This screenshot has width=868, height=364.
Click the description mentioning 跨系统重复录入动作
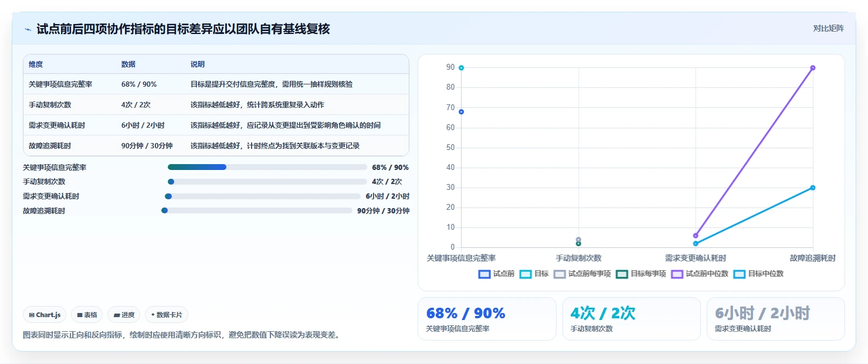click(x=257, y=105)
